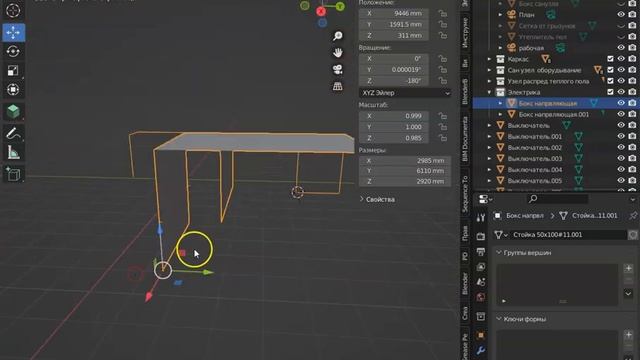Viewport: 640px width, 360px height.
Task: Open the XYZ Эйлер rotation mode dropdown
Action: [x=405, y=93]
